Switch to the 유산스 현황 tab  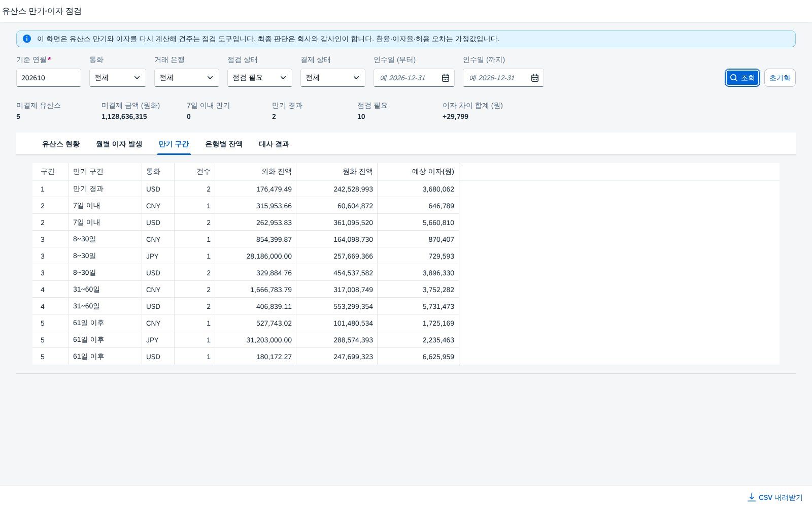point(61,144)
